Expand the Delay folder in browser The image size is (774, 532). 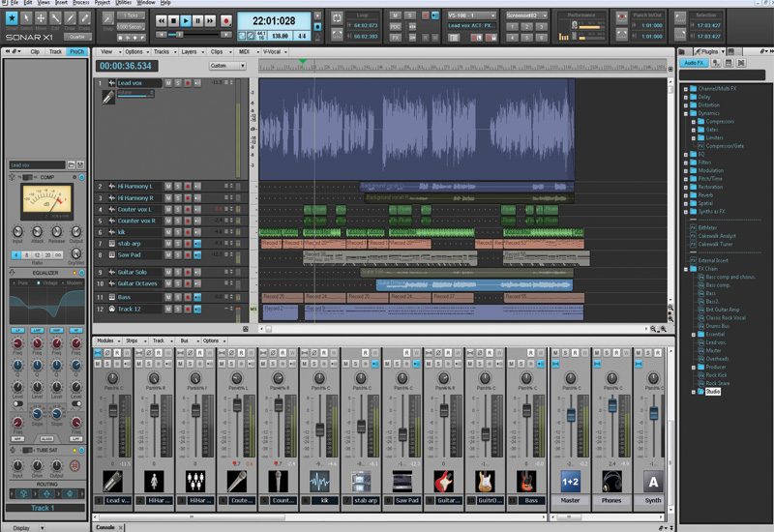[x=686, y=98]
